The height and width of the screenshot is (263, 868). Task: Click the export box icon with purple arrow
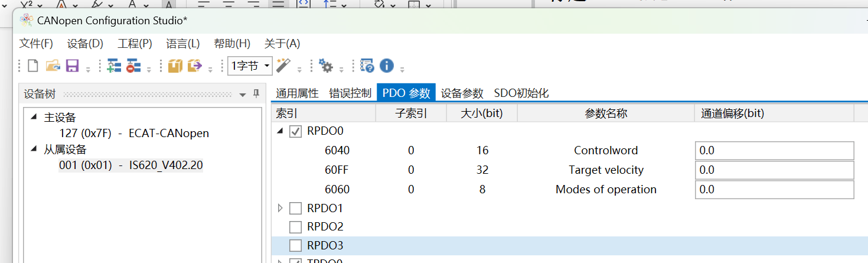coord(195,66)
